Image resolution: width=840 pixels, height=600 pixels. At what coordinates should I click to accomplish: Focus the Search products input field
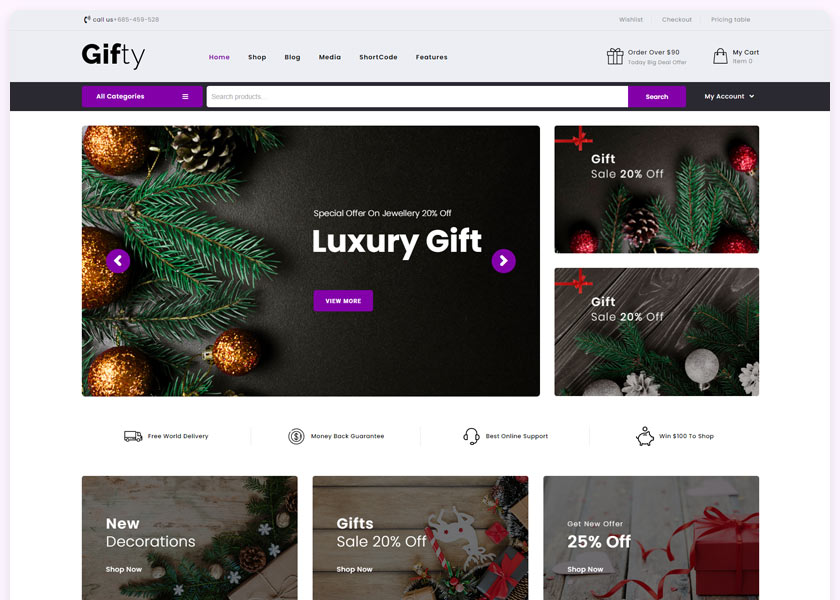pyautogui.click(x=417, y=96)
